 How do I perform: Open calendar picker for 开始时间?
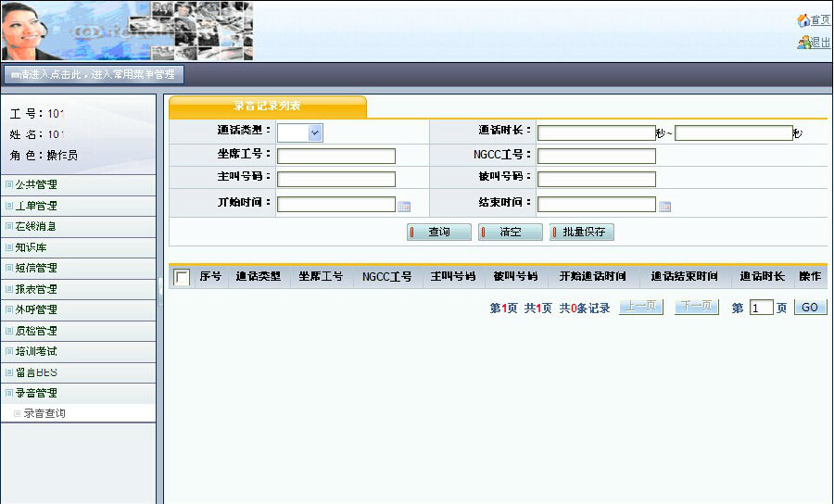(x=404, y=206)
